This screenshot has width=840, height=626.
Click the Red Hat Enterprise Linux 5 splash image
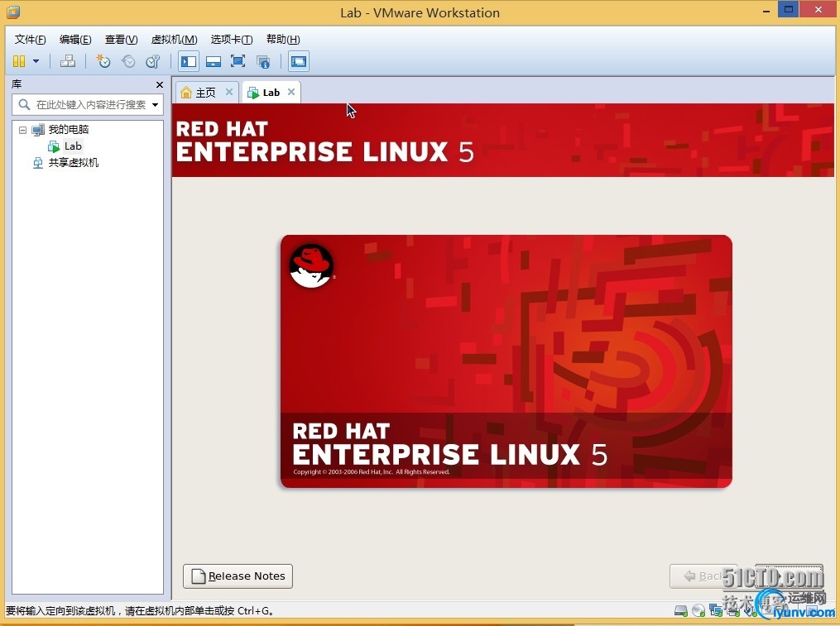506,361
